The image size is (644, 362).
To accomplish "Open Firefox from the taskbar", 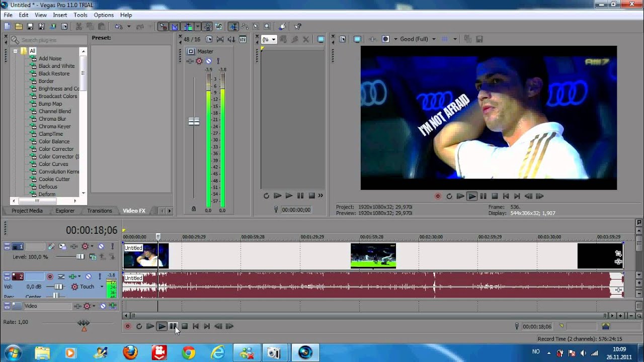I will (130, 353).
